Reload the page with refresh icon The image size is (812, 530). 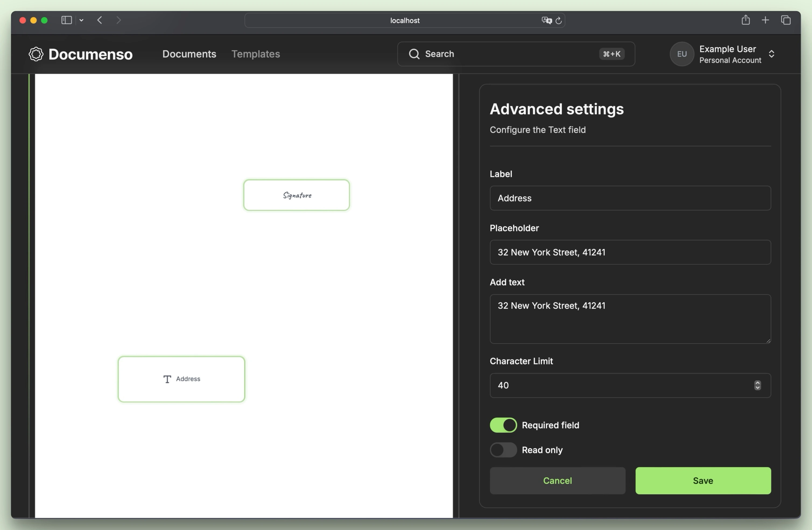point(558,20)
